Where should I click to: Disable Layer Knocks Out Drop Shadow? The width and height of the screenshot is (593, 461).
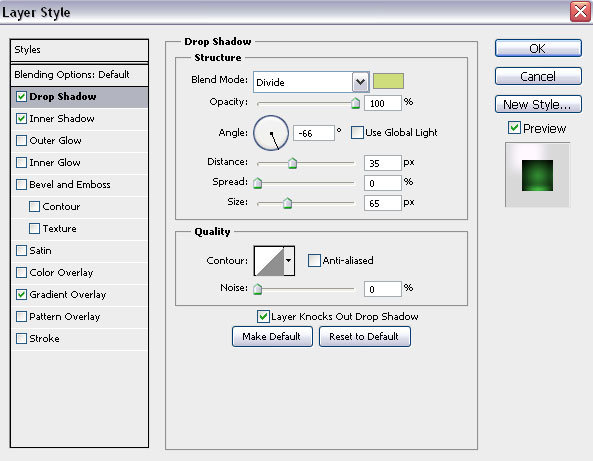coord(263,316)
